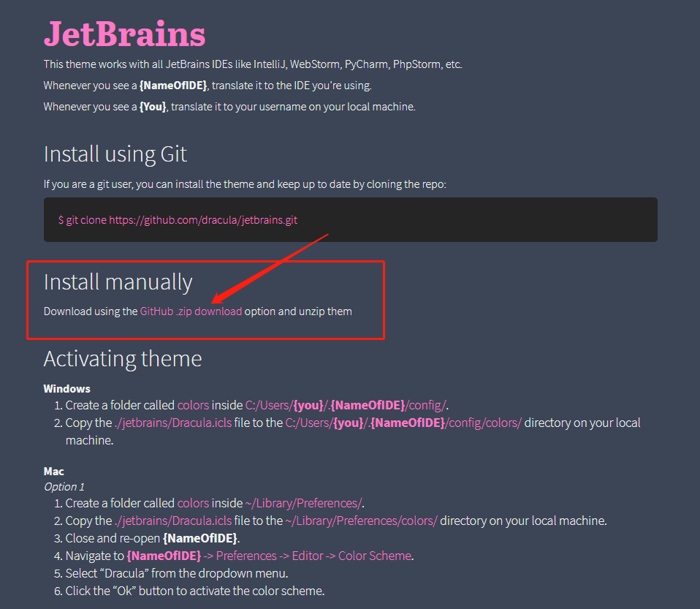Click the Activating theme heading
Viewport: 700px width, 609px height.
pyautogui.click(x=123, y=359)
